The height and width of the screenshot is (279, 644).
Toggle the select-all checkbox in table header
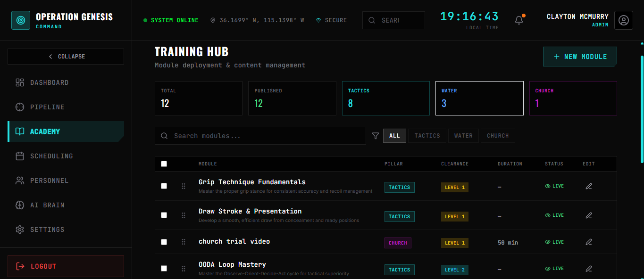coord(164,164)
